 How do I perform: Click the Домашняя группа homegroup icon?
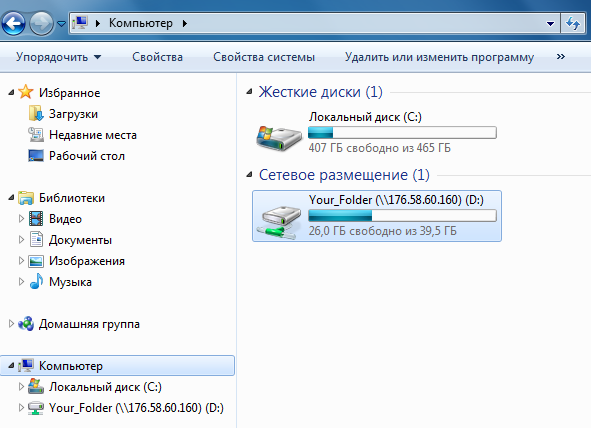[26, 324]
